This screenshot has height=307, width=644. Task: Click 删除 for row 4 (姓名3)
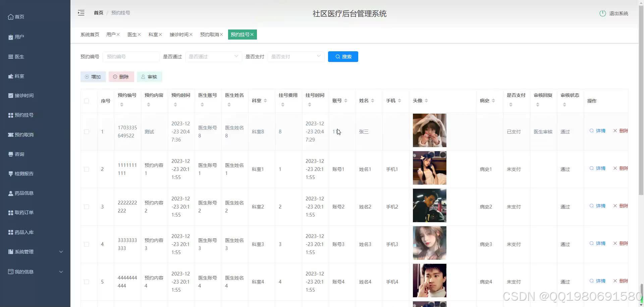(621, 243)
